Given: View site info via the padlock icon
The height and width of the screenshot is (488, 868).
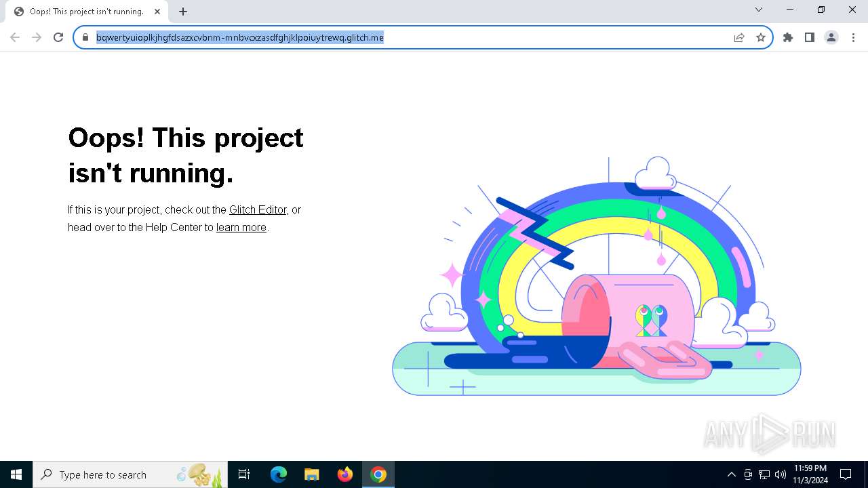Looking at the screenshot, I should coord(85,37).
